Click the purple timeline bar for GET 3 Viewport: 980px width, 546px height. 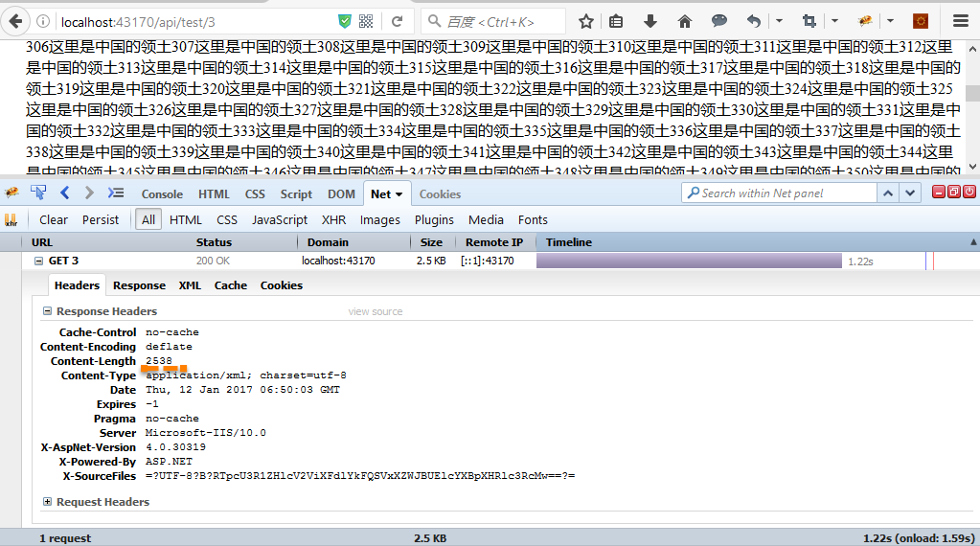689,261
